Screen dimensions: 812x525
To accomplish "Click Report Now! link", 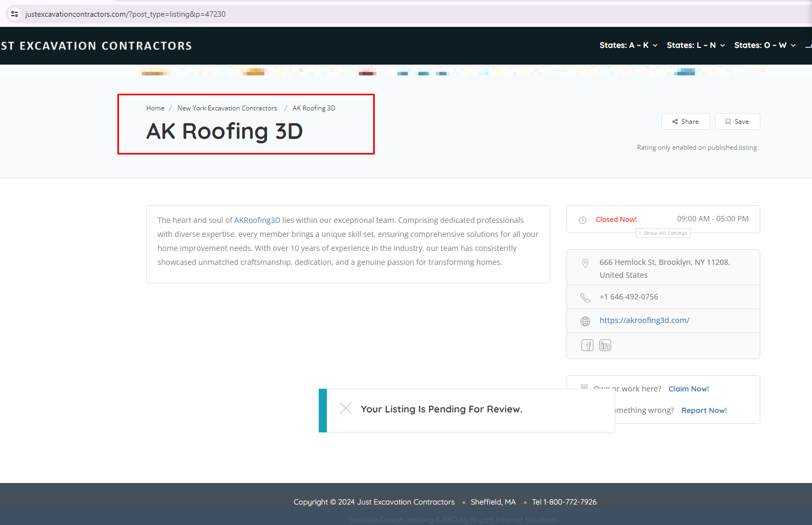I will (x=704, y=410).
